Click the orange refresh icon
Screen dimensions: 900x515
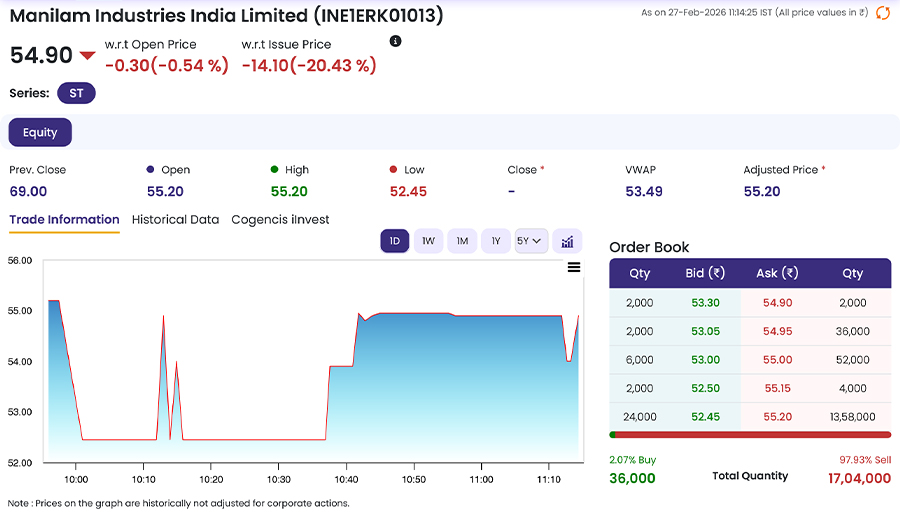(x=882, y=13)
